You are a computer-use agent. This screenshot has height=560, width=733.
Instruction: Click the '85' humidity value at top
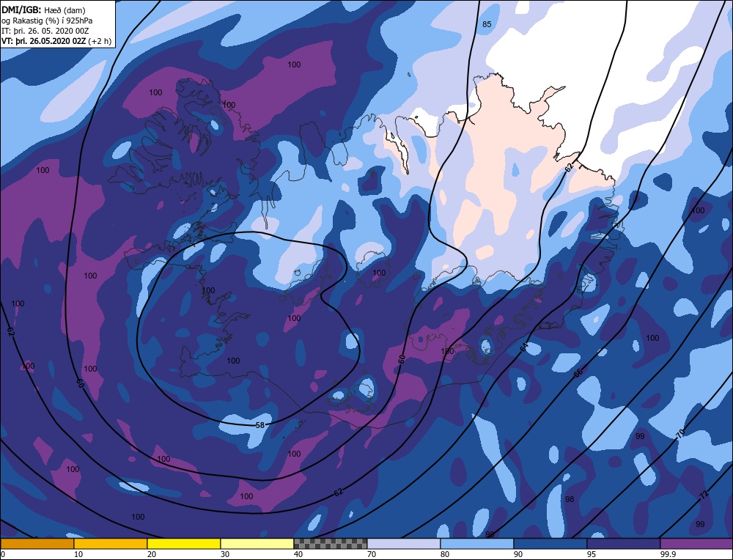[x=487, y=24]
